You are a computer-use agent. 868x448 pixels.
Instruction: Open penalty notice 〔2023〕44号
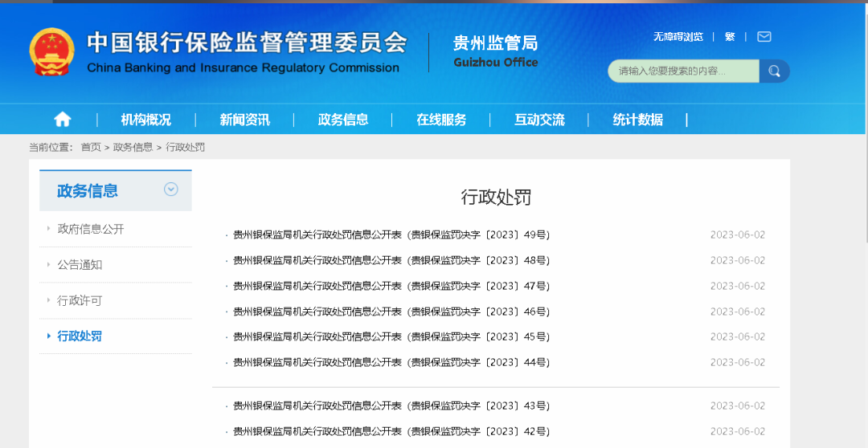click(391, 362)
